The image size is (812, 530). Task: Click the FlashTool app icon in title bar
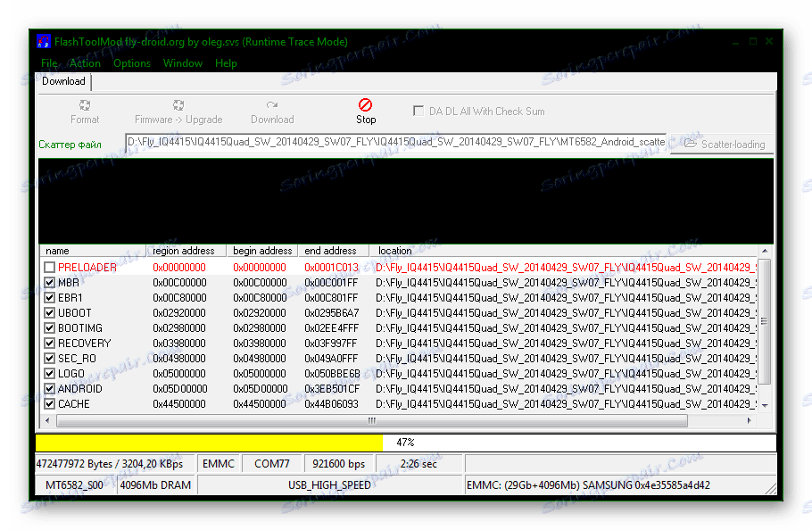43,41
